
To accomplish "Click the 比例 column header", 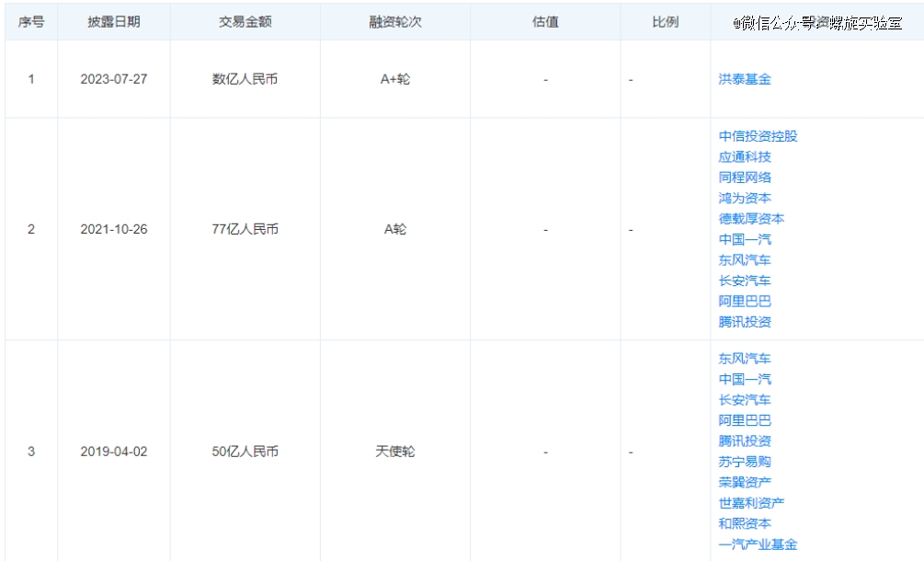I will [666, 22].
